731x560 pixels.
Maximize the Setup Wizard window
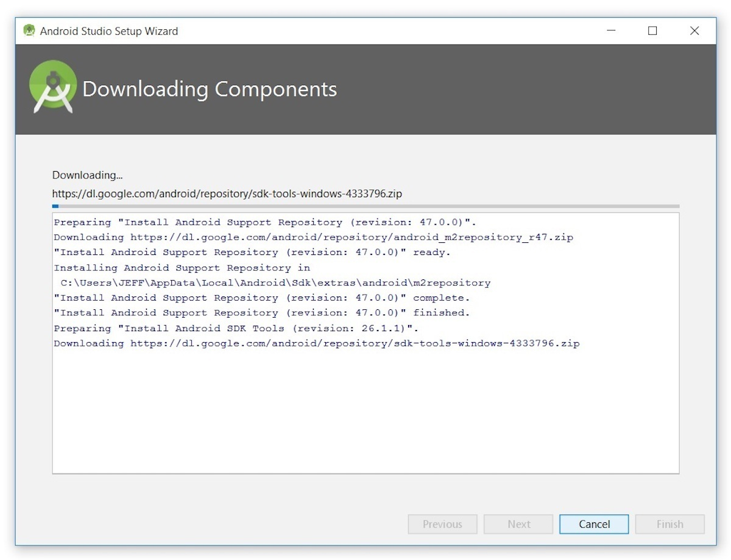tap(652, 30)
